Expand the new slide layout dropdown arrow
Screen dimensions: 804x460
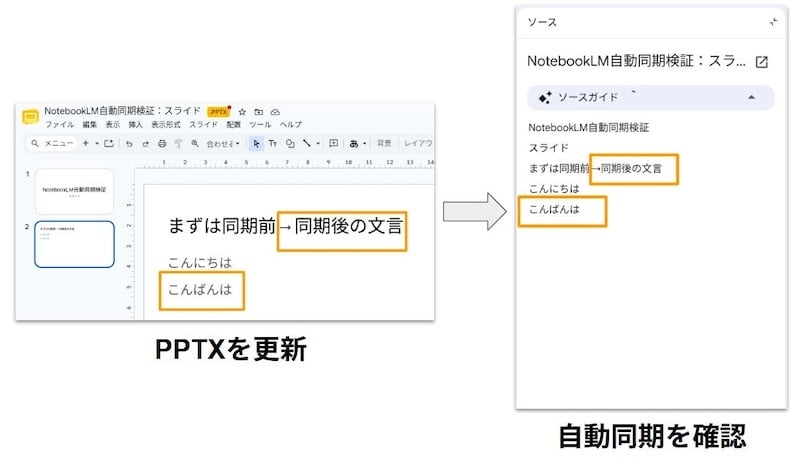point(96,144)
